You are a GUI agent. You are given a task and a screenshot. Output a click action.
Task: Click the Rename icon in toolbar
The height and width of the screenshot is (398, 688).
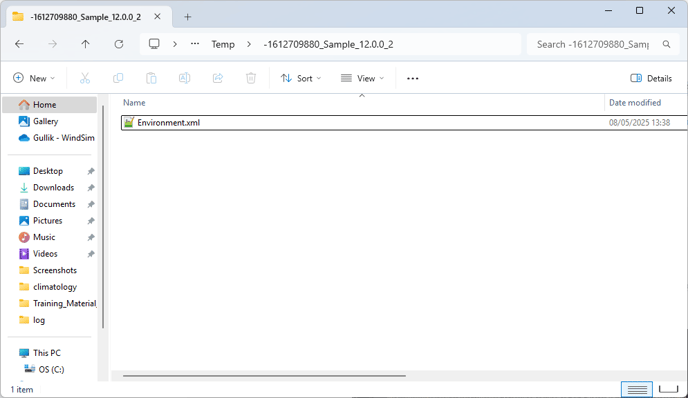pyautogui.click(x=184, y=78)
